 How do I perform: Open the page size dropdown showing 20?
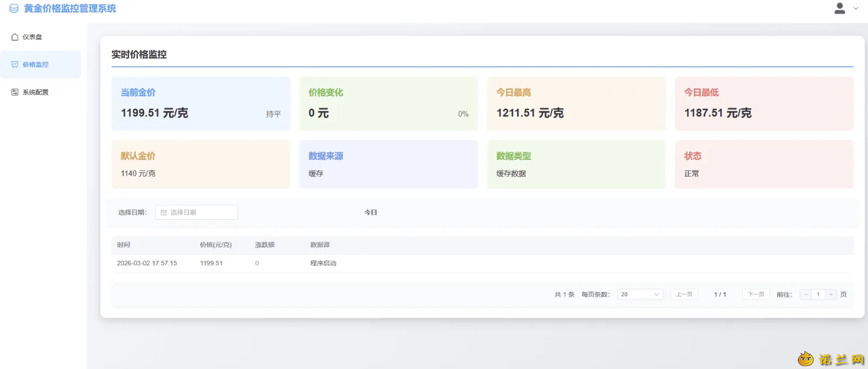tap(640, 294)
